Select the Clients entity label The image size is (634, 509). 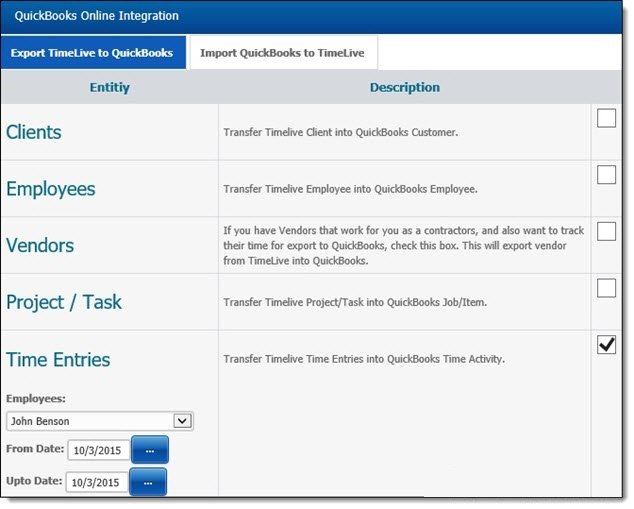(x=34, y=132)
